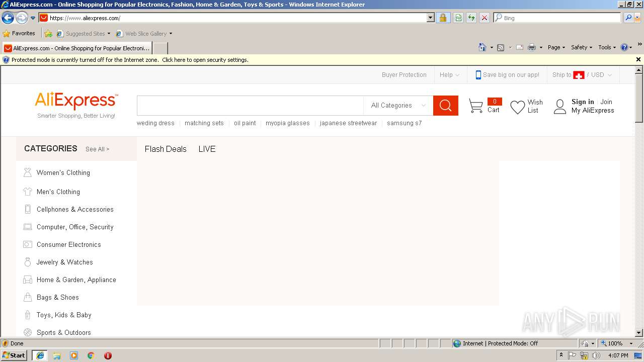
Task: Click the Consumer Electronics camera icon
Action: click(28, 244)
